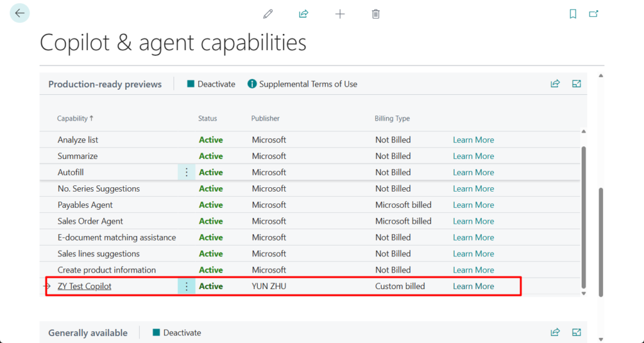The width and height of the screenshot is (644, 343).
Task: Click the share icon in top toolbar
Action: 304,14
